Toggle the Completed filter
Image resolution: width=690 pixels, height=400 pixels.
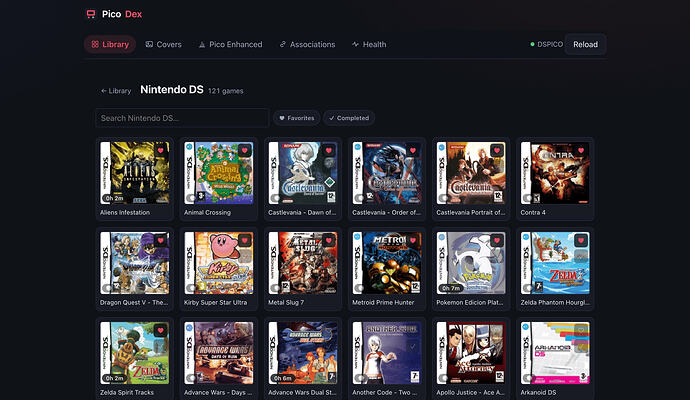349,118
